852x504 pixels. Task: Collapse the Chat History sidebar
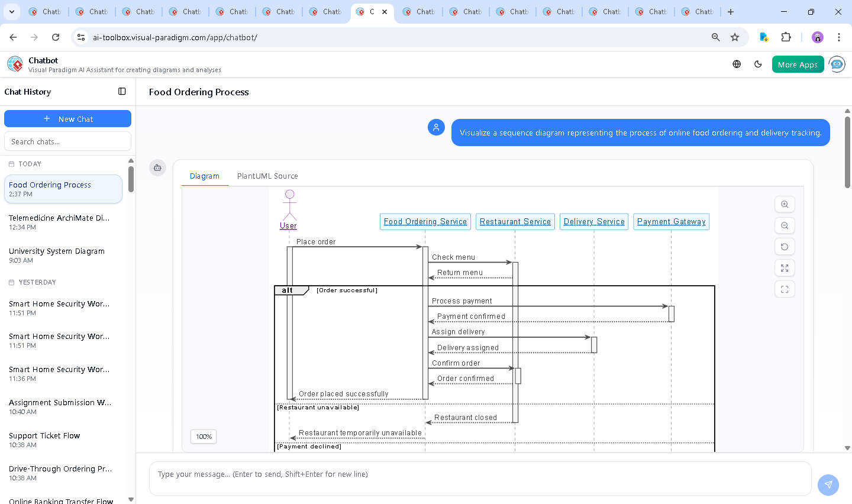pyautogui.click(x=122, y=92)
